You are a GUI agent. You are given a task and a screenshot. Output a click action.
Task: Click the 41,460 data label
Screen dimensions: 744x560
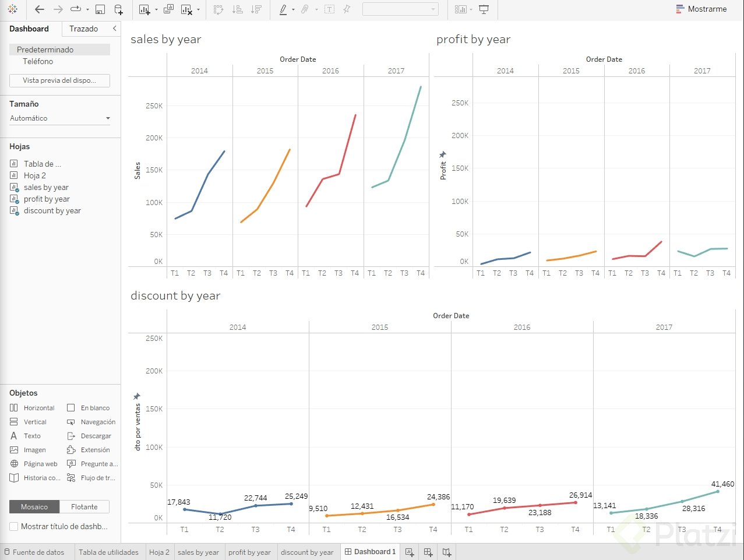[722, 484]
